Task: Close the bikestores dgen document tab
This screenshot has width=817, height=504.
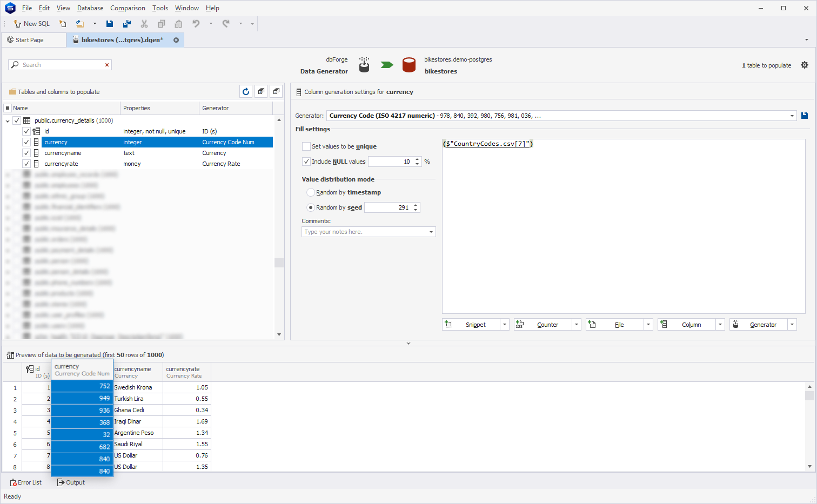Action: (x=176, y=40)
